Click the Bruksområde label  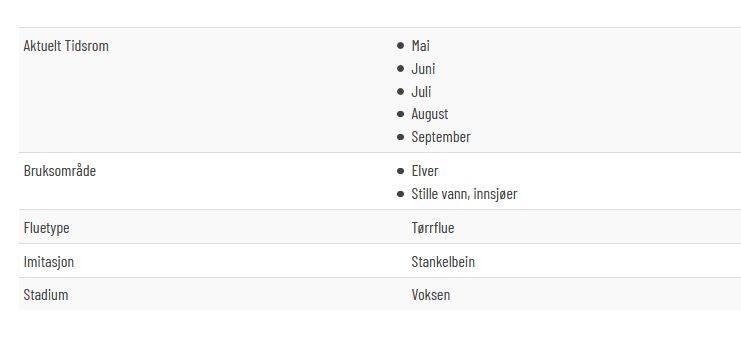pos(60,171)
